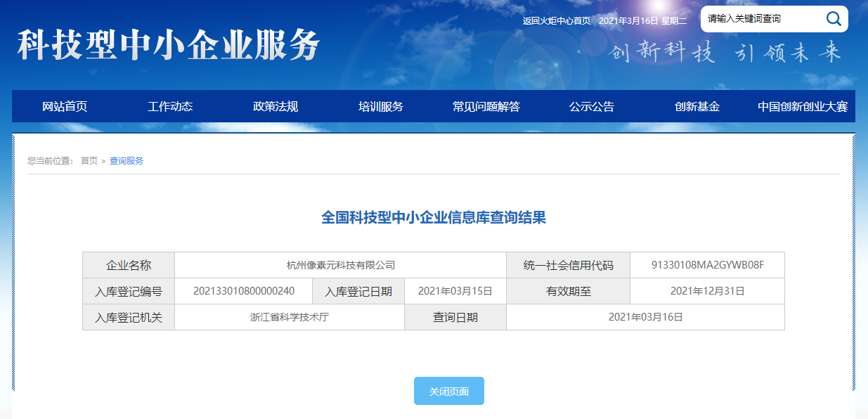Go to 网站首页 in navigation bar
Screen dimensions: 868x419
(x=65, y=107)
